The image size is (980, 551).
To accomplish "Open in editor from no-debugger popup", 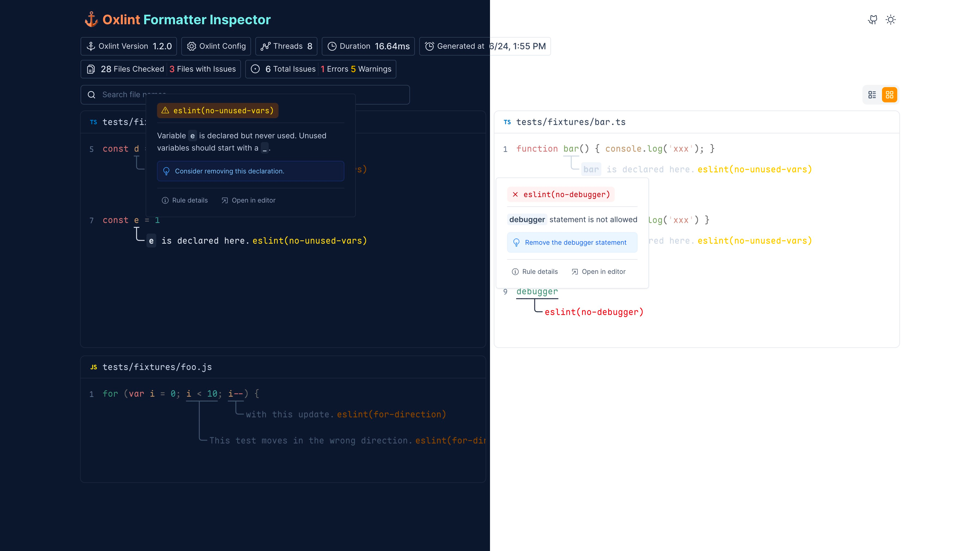I will [598, 272].
